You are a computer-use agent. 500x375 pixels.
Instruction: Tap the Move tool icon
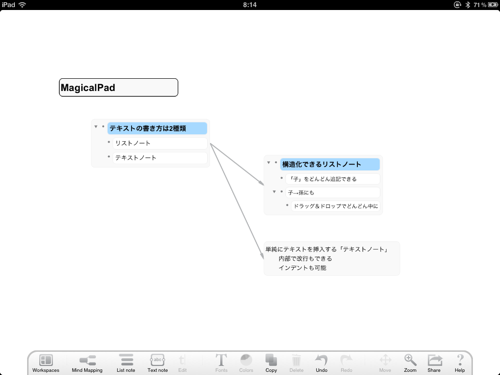385,363
